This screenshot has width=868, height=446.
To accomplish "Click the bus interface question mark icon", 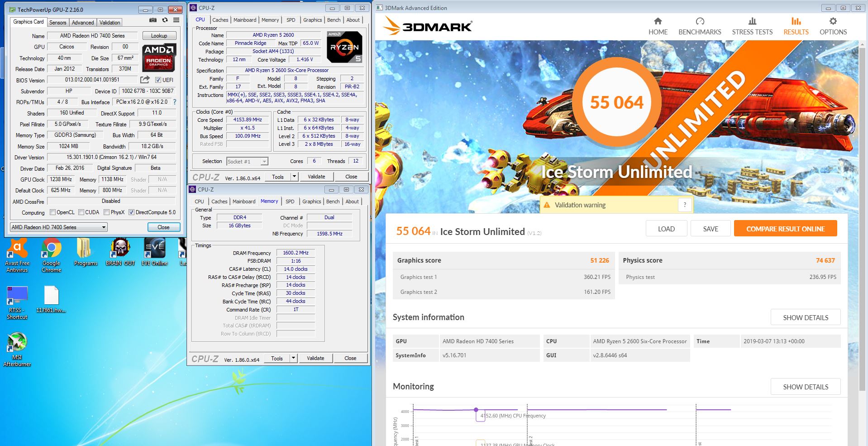I will tap(175, 102).
